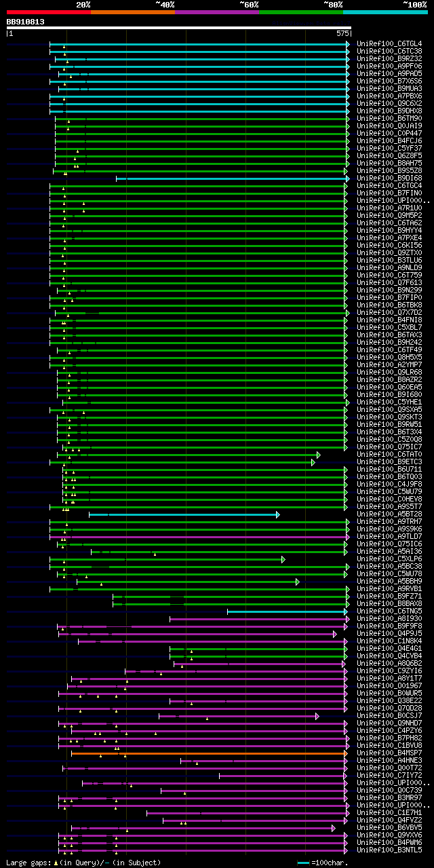Click label UniRef100_C1E7H1
The height and width of the screenshot is (868, 434).
tap(389, 813)
